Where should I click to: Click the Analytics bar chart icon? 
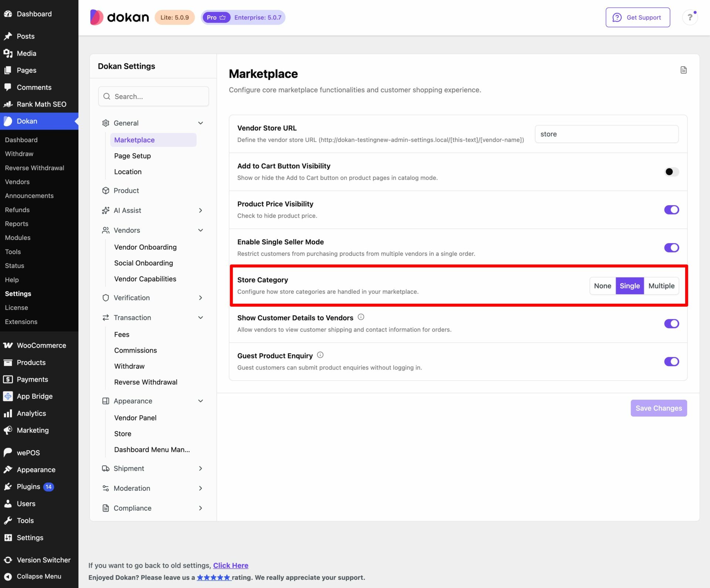8,413
